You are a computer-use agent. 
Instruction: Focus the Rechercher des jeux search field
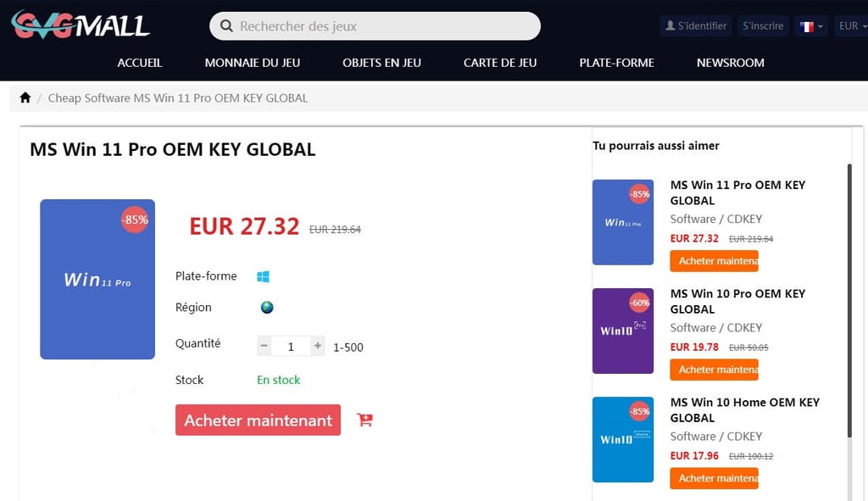(375, 26)
